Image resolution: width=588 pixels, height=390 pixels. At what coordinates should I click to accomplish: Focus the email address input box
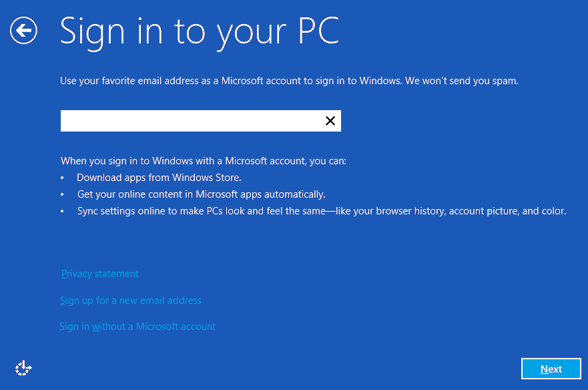(201, 121)
